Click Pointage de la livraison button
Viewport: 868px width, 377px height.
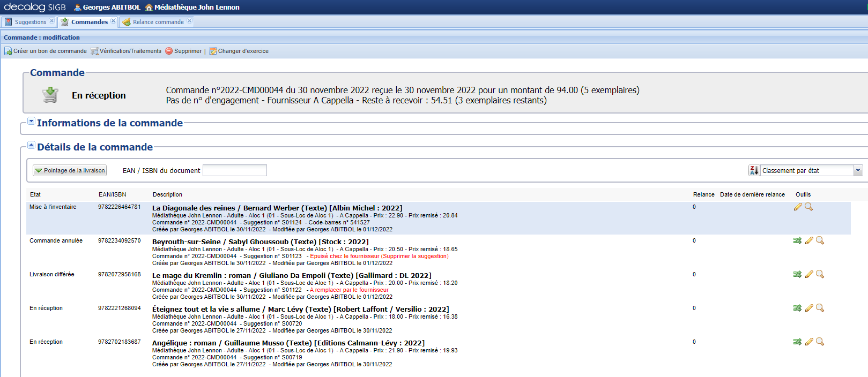(70, 170)
